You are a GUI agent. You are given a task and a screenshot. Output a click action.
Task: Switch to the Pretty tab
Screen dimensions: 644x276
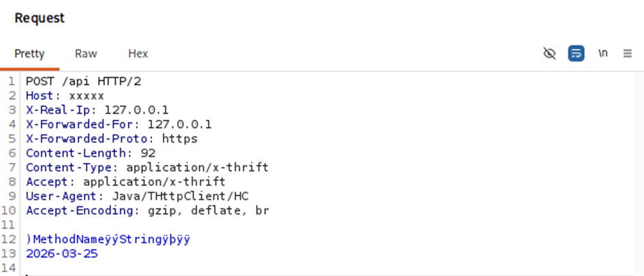pyautogui.click(x=29, y=53)
